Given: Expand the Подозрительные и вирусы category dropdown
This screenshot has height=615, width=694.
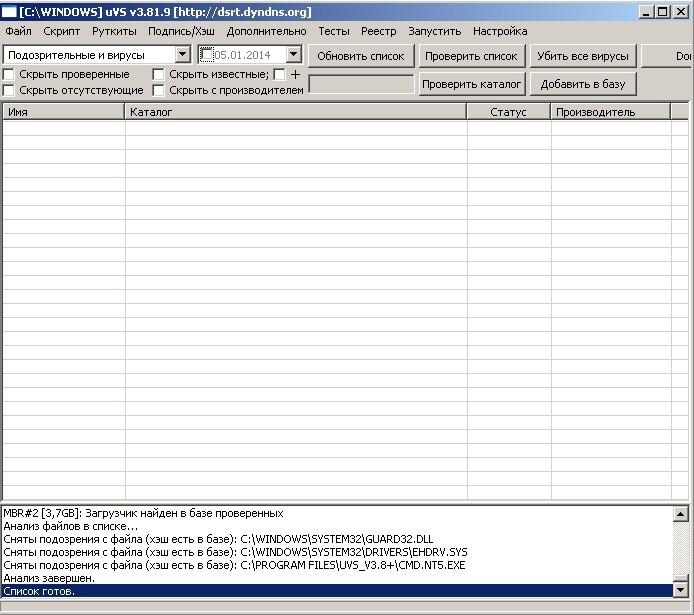Looking at the screenshot, I should click(x=182, y=55).
